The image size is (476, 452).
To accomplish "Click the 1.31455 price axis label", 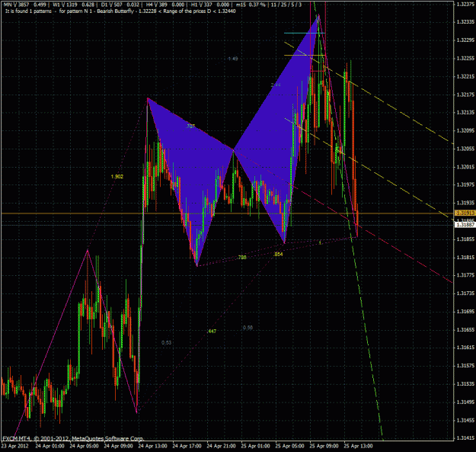I will point(465,420).
